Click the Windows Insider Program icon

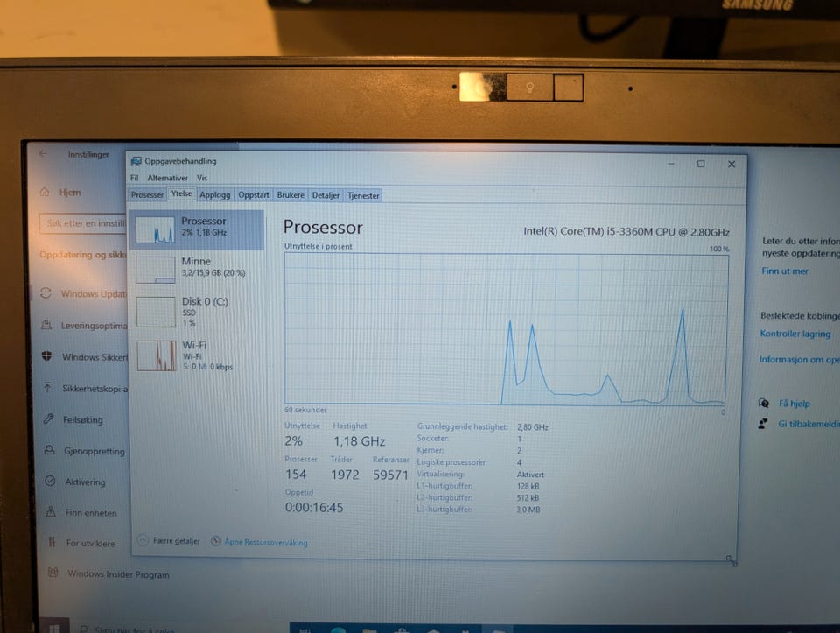[52, 573]
